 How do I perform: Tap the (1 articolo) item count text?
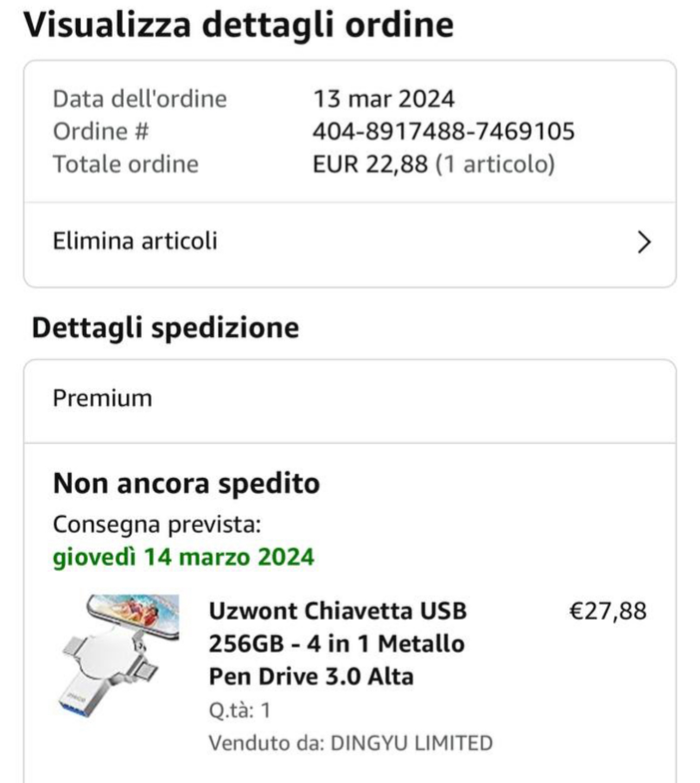[x=495, y=164]
